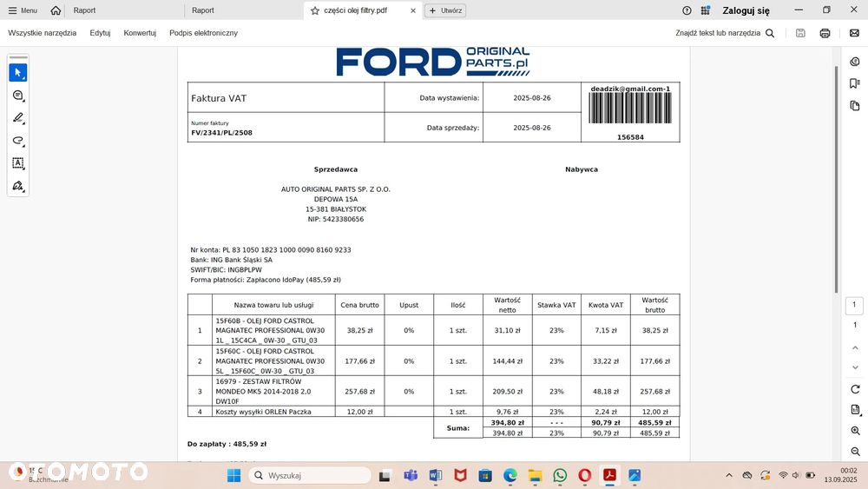Click the Wyszukaj taskbar search box
Image resolution: width=868 pixels, height=489 pixels.
coord(310,475)
